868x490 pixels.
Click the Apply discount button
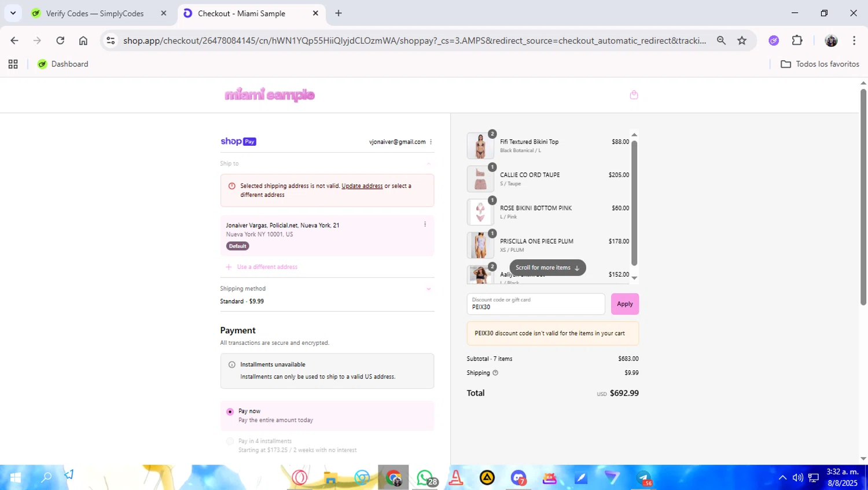(625, 304)
